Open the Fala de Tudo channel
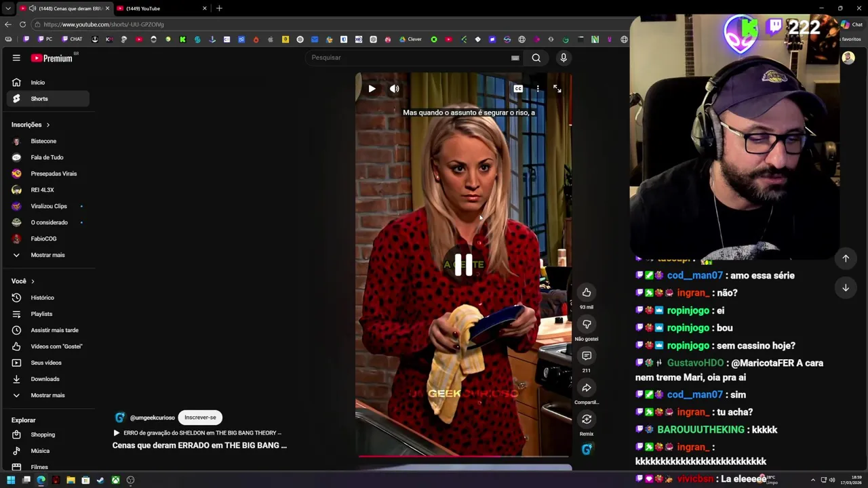This screenshot has width=868, height=488. [x=47, y=157]
